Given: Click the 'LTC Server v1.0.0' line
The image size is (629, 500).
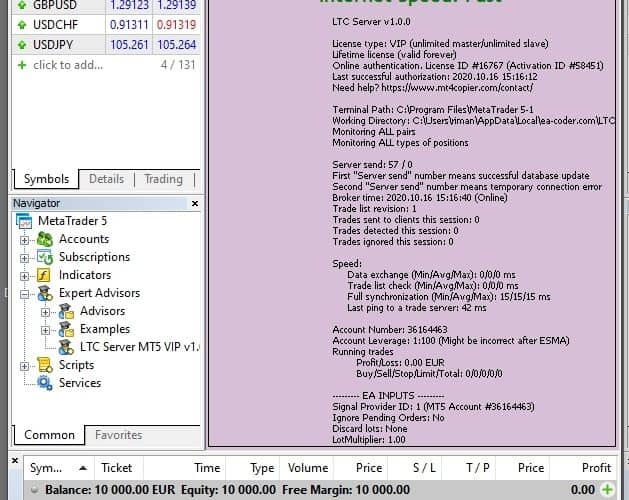Looking at the screenshot, I should (371, 22).
